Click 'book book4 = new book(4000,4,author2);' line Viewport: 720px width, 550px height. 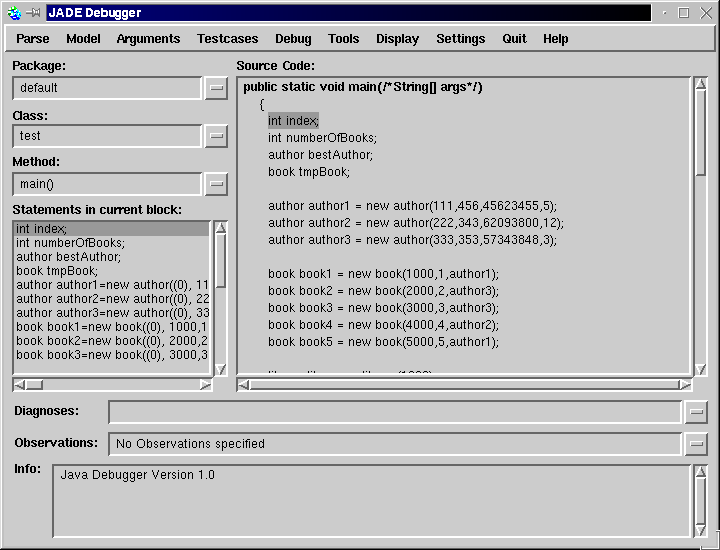click(383, 325)
